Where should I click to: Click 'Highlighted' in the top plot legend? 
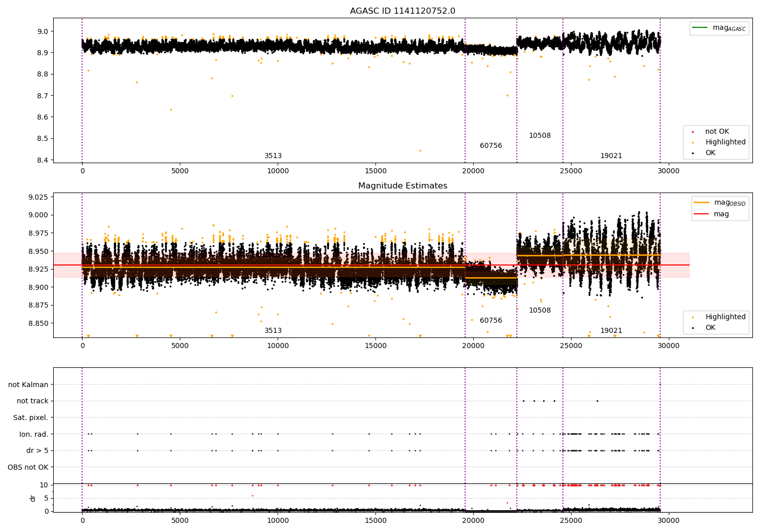[x=726, y=142]
